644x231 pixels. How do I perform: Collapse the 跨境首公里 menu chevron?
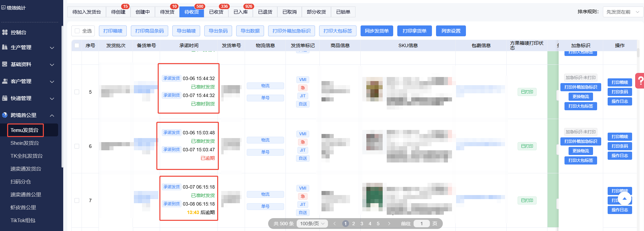click(52, 115)
